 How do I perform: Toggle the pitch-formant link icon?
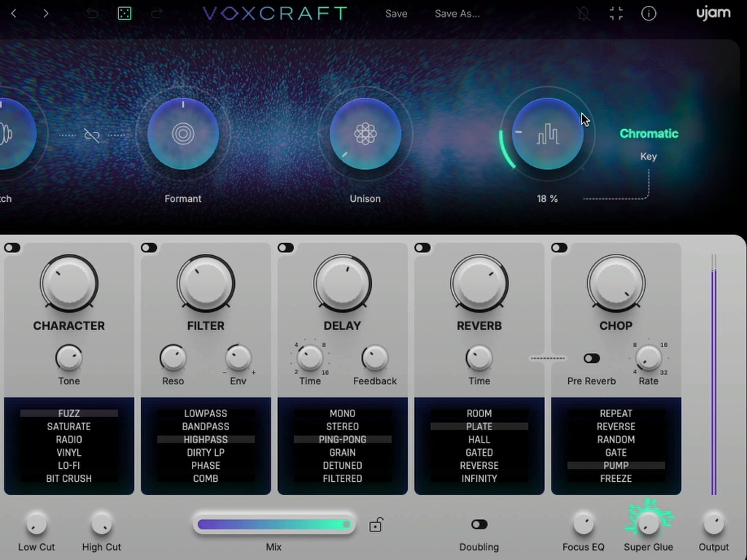92,135
